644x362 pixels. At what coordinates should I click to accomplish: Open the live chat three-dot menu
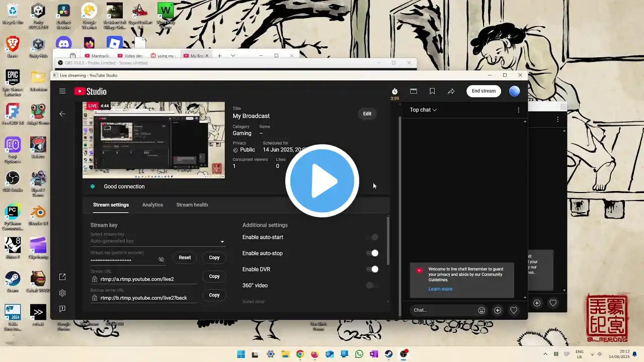519,110
